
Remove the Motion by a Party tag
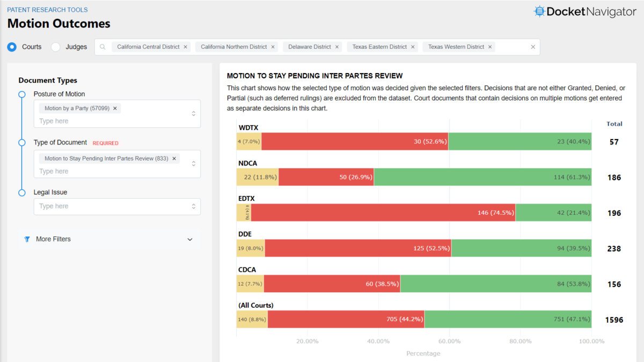[114, 107]
